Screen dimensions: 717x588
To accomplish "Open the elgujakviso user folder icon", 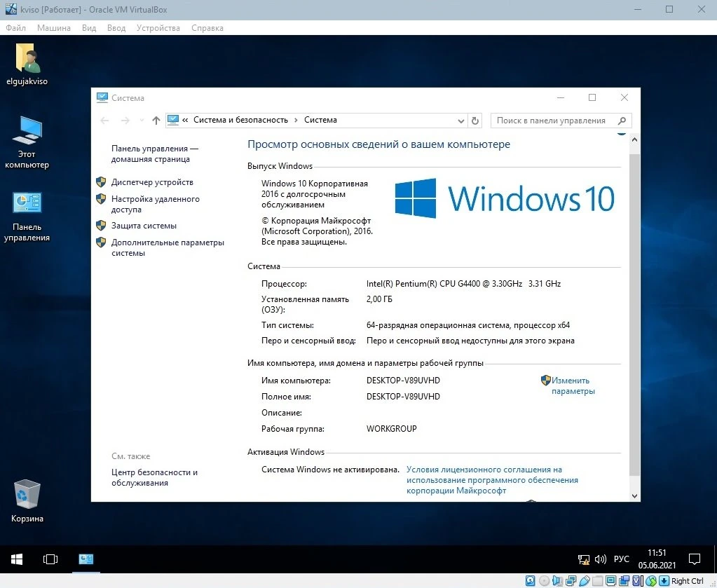I will click(x=27, y=64).
